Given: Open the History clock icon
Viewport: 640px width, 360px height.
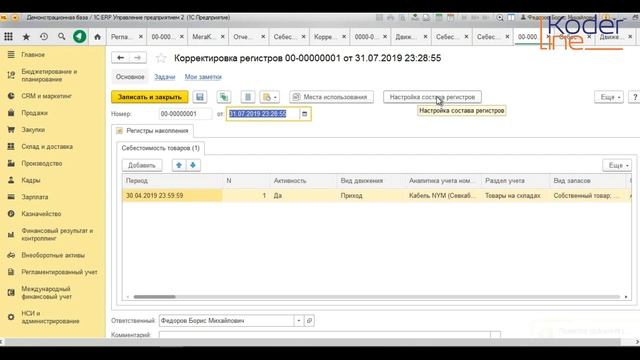Looking at the screenshot, I should tap(44, 37).
